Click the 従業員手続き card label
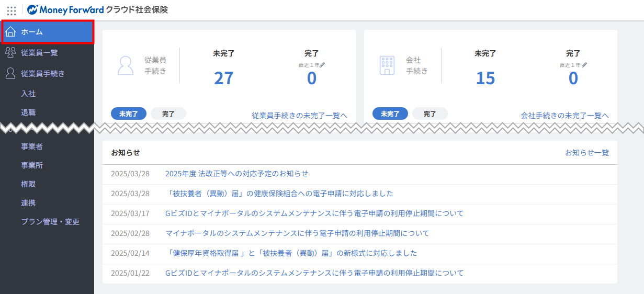 click(x=155, y=65)
